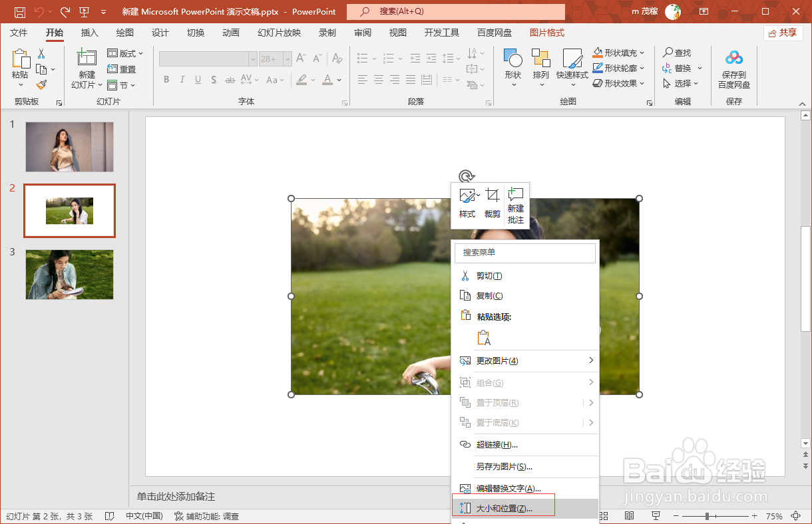Click the Share (共享) button
The height and width of the screenshot is (524, 812).
pyautogui.click(x=783, y=33)
